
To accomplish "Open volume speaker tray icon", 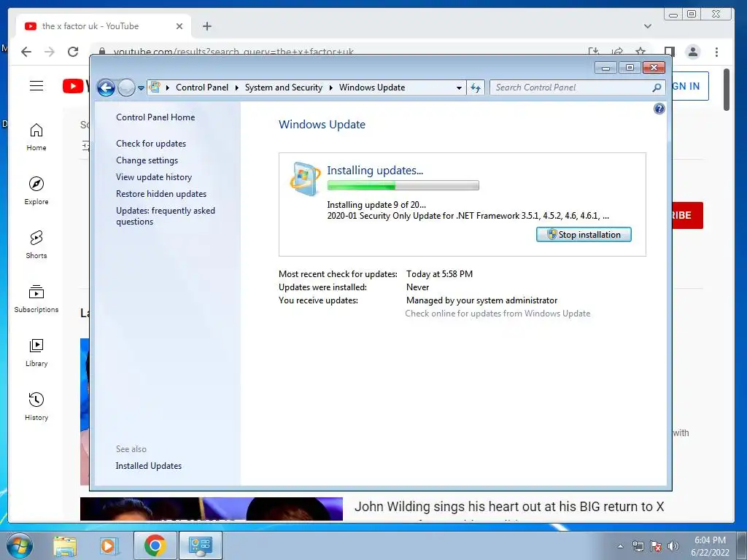I will [x=673, y=546].
